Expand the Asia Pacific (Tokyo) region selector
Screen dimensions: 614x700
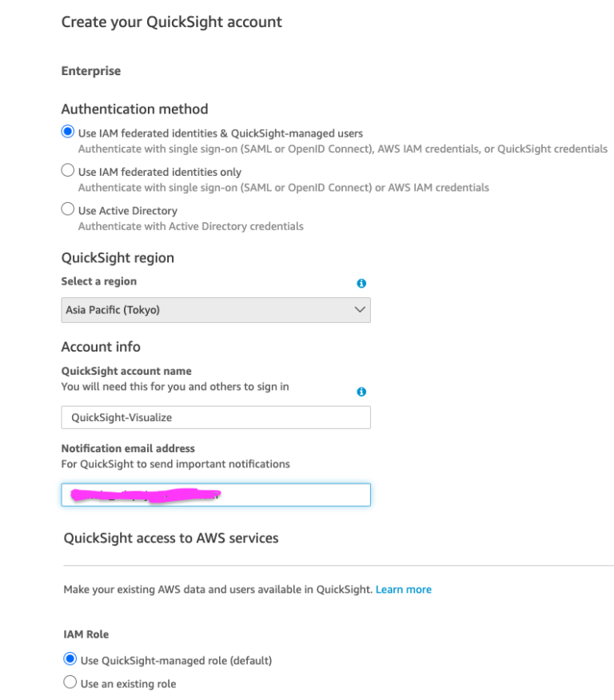point(216,310)
